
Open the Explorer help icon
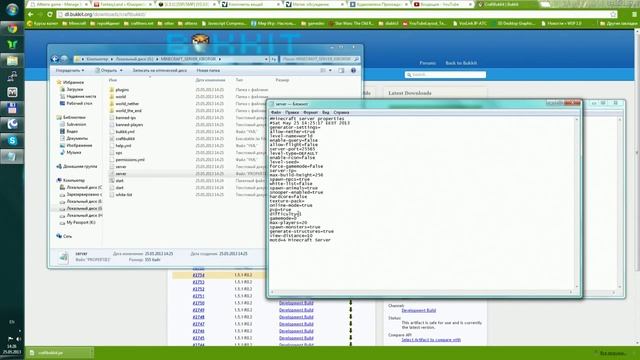click(x=353, y=71)
